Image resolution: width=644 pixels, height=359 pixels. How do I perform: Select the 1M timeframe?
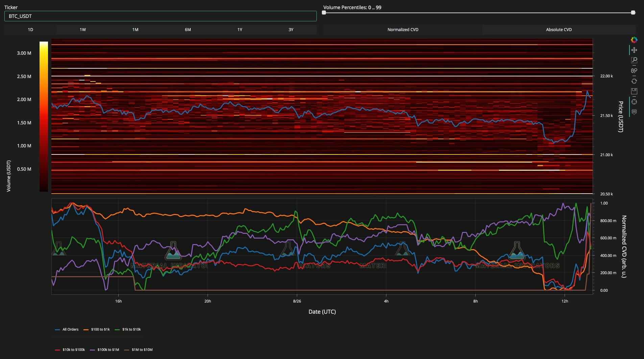point(135,30)
